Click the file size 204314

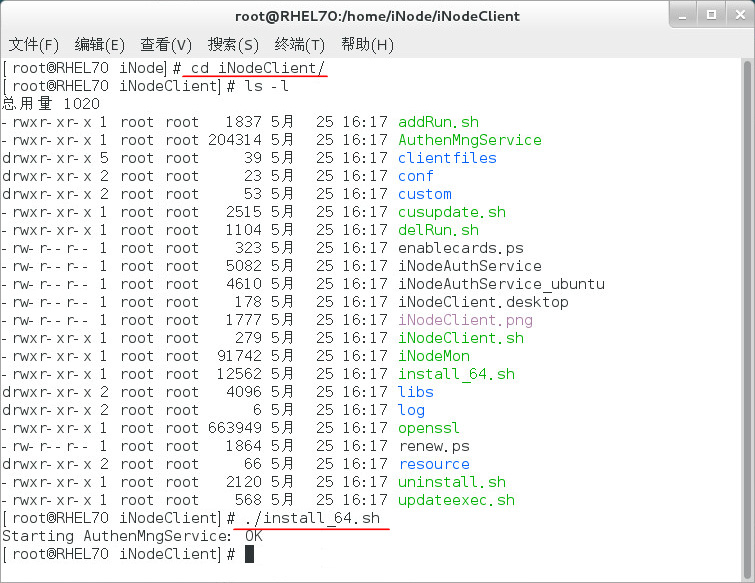tap(234, 140)
